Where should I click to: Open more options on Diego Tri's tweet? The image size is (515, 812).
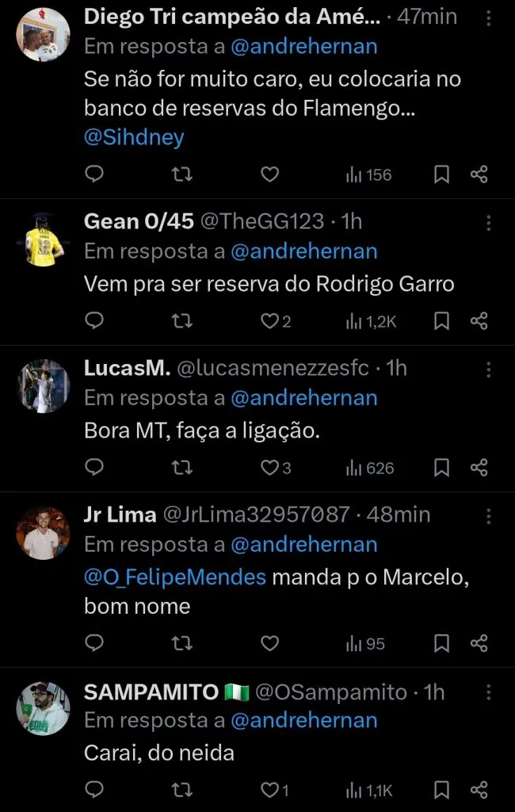click(489, 19)
